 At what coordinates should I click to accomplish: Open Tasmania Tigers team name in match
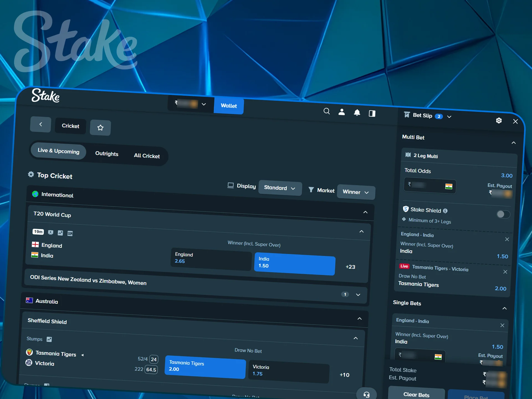[x=56, y=354]
